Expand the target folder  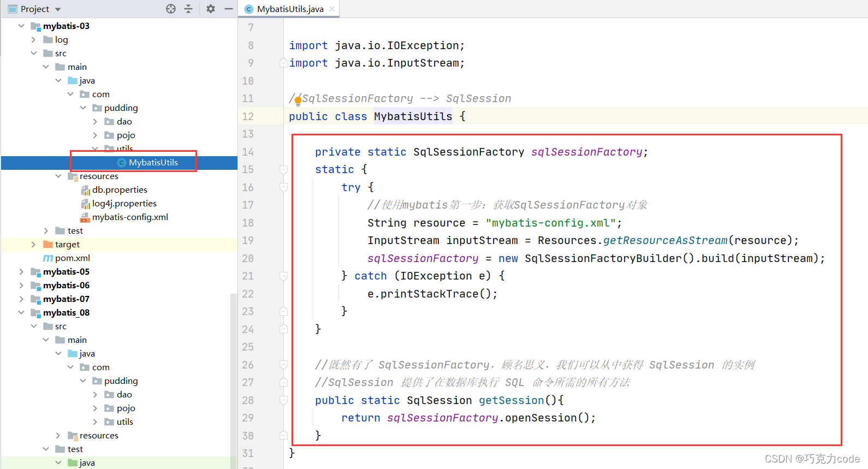[33, 244]
